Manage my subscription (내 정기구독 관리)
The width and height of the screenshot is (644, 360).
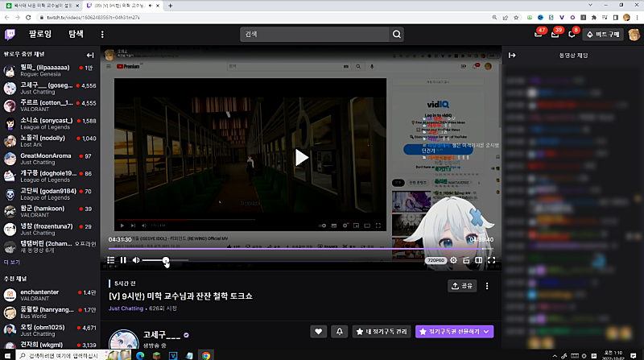pyautogui.click(x=382, y=331)
